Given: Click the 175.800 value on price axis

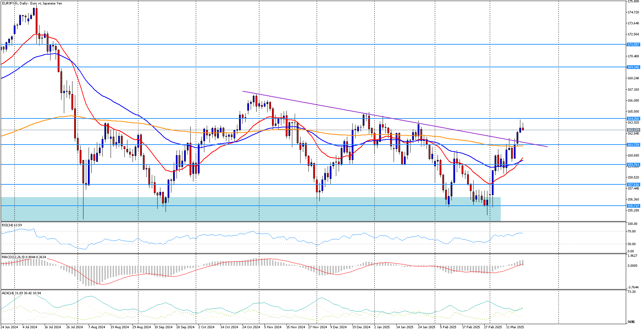Looking at the screenshot, I should click(633, 1).
